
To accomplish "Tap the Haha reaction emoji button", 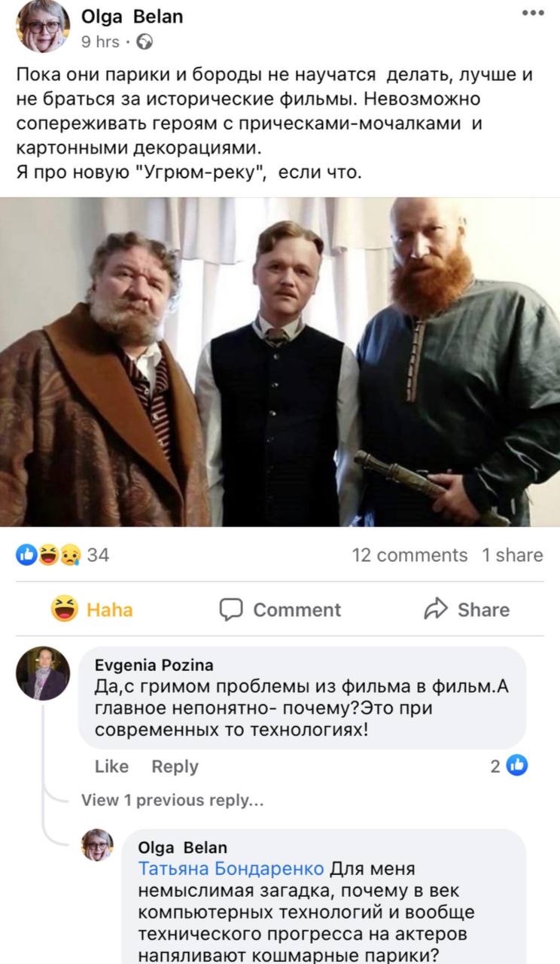I will click(x=65, y=609).
